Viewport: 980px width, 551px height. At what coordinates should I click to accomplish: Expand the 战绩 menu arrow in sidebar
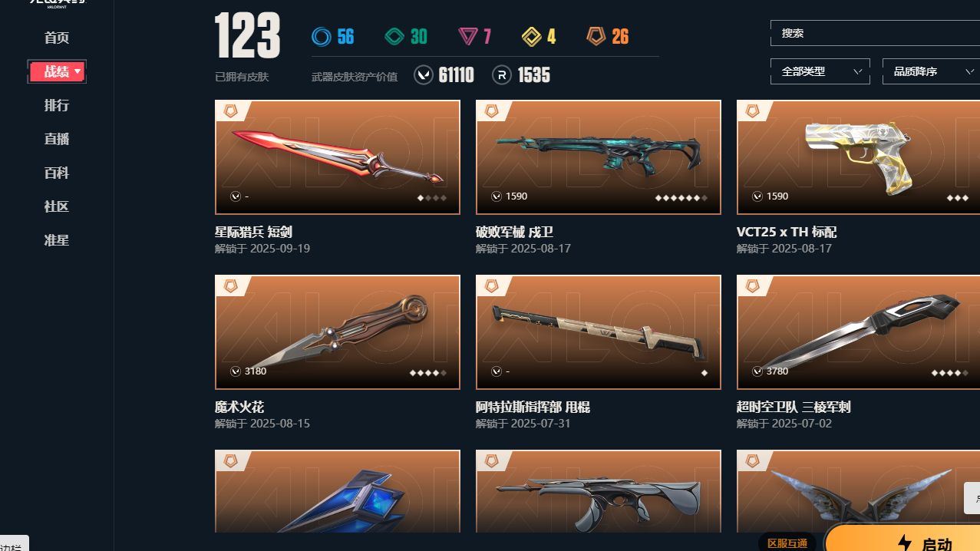coord(78,71)
